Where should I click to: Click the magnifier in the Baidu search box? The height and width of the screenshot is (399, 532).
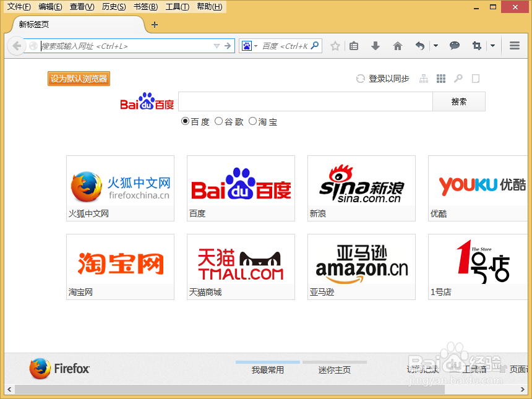coord(315,45)
